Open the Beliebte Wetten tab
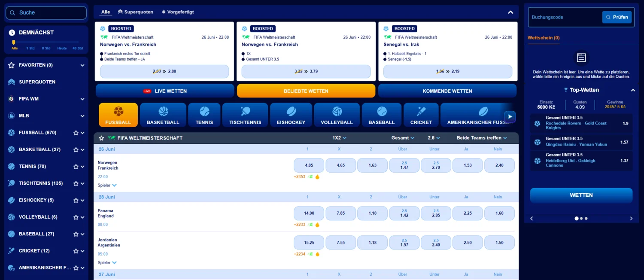 (x=306, y=91)
